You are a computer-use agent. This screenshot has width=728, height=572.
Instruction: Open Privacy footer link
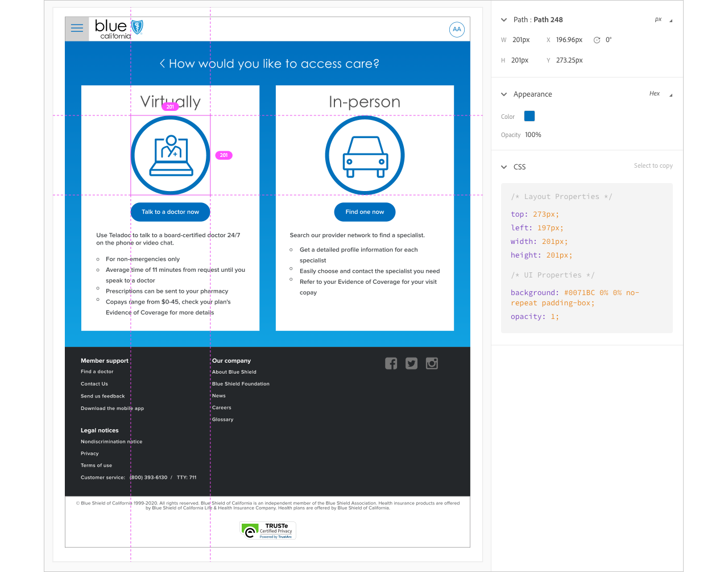[90, 454]
